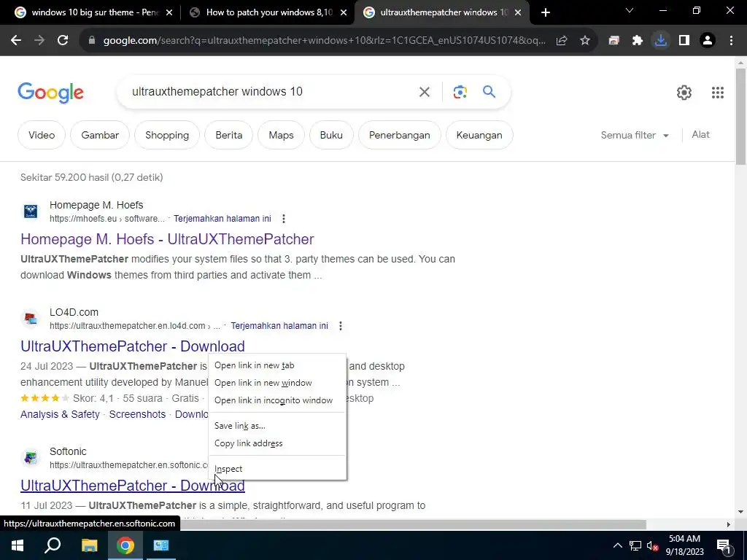747x560 pixels.
Task: Open File Explorer from the taskbar
Action: tap(89, 545)
